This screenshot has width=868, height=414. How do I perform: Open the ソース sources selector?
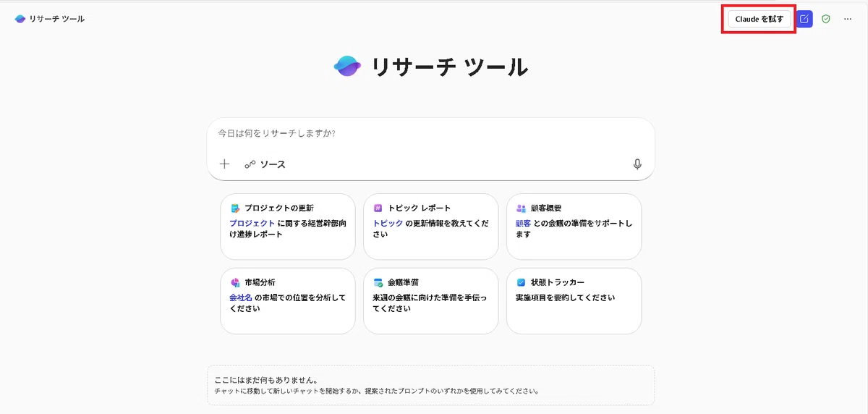click(265, 164)
